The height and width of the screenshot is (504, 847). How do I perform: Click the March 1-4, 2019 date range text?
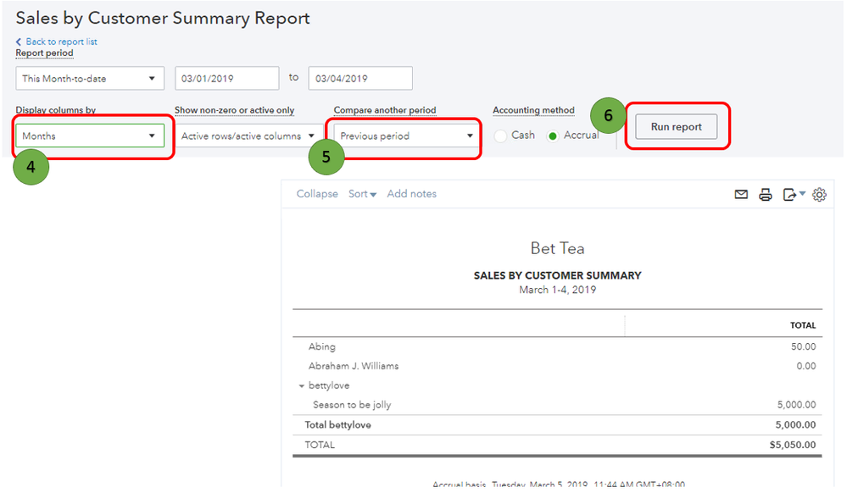point(558,290)
